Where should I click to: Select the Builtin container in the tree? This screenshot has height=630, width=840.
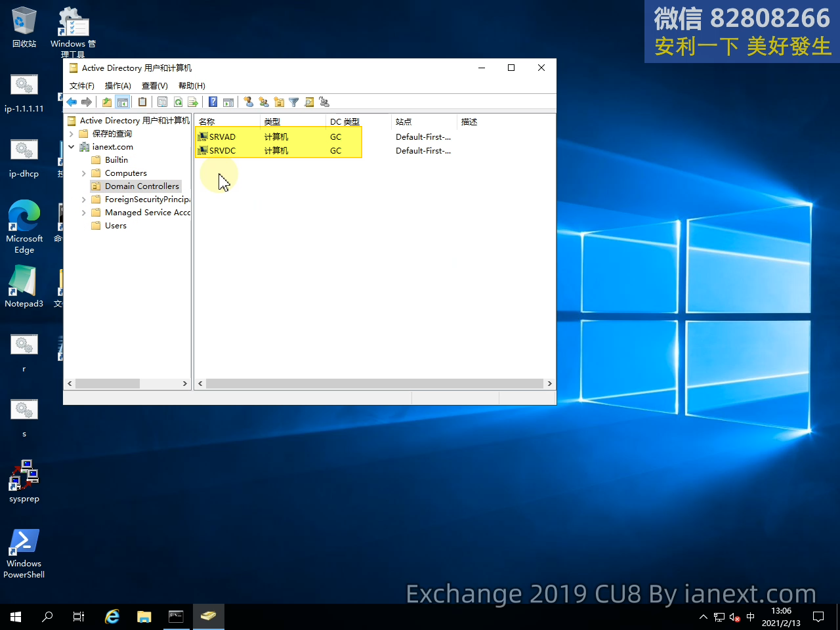[x=116, y=160]
